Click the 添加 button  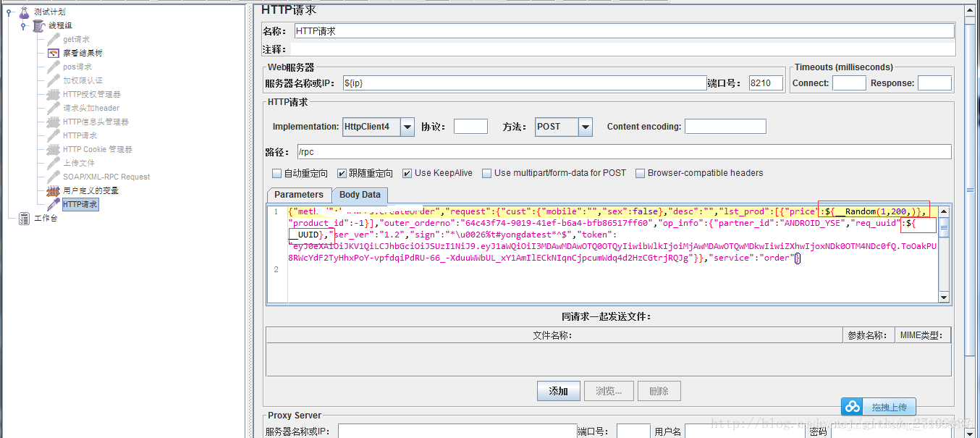[x=559, y=391]
